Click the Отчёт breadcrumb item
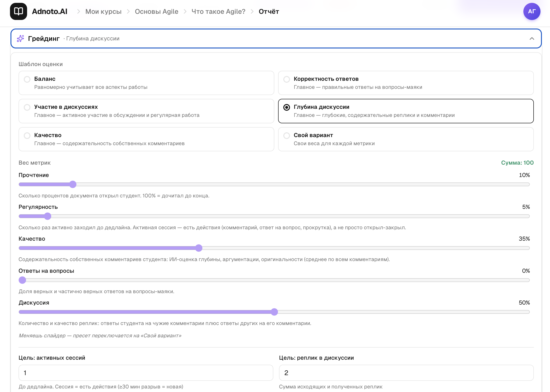This screenshot has height=392, width=550. 269,11
